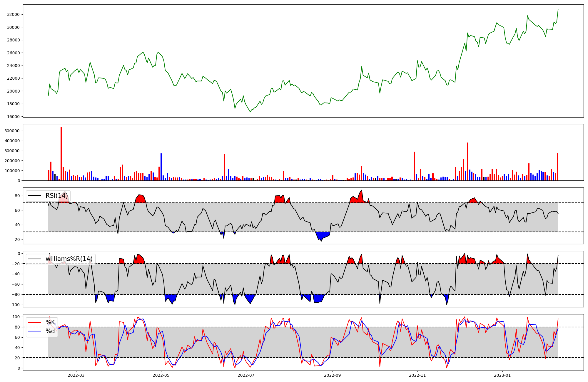
Task: Click the williams%R(14) legend label
Action: [69, 259]
